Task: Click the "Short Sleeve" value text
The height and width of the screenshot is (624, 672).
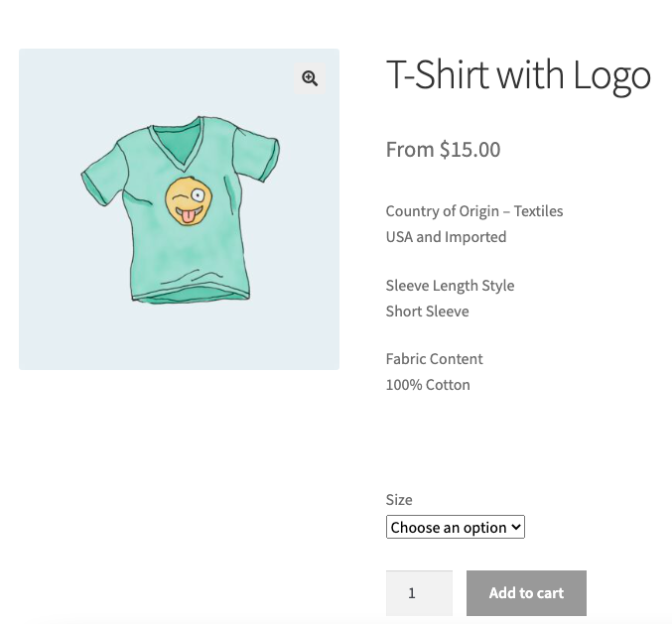Action: [427, 312]
